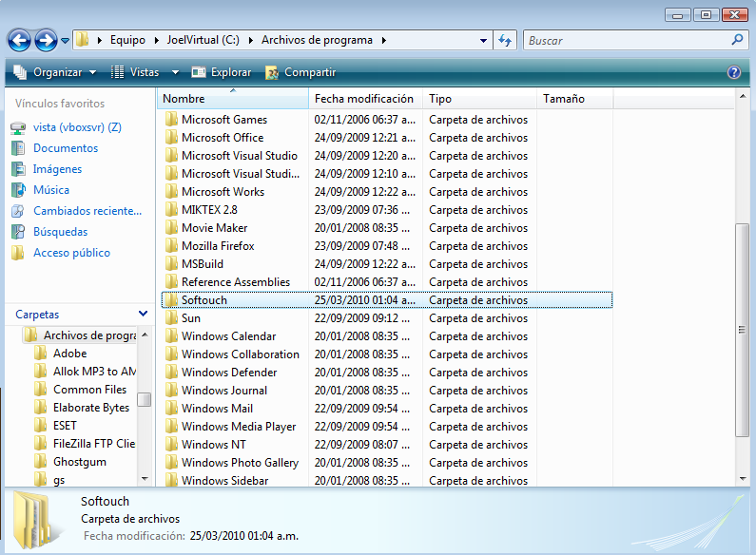Select the Mozilla Firefox folder icon

click(x=171, y=246)
